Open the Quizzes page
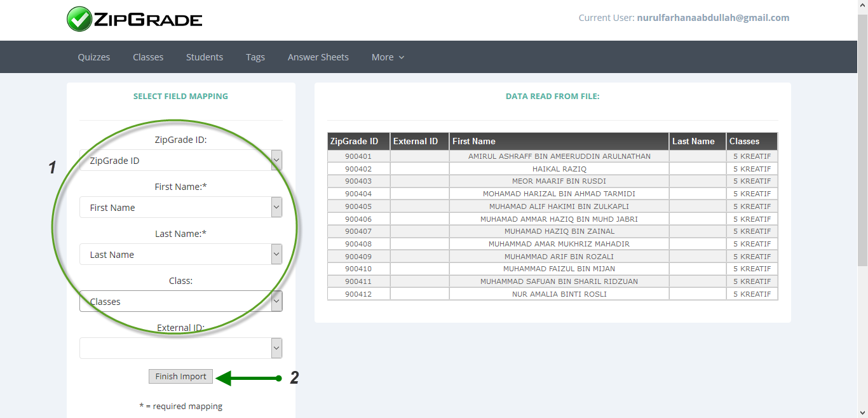 [x=94, y=57]
